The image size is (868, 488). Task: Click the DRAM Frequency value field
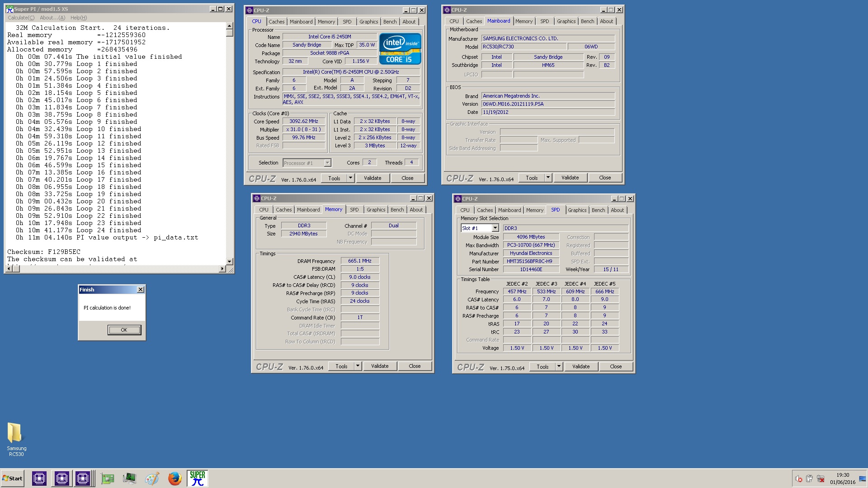[x=360, y=261]
